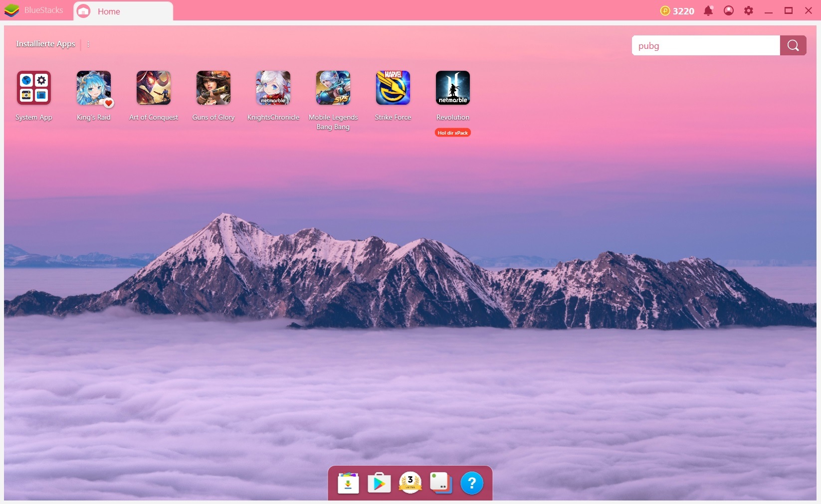Viewport: 821px width, 504px height.
Task: Open the notifications bell
Action: coord(708,10)
